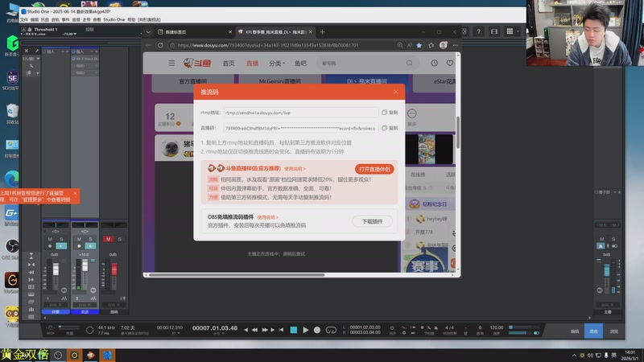
Task: Switch to the 浏览 browse view tab
Action: click(613, 331)
